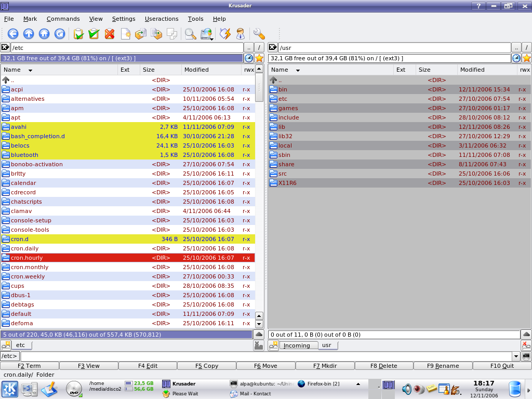Open the Mark menu
This screenshot has width=532, height=399.
coord(30,19)
